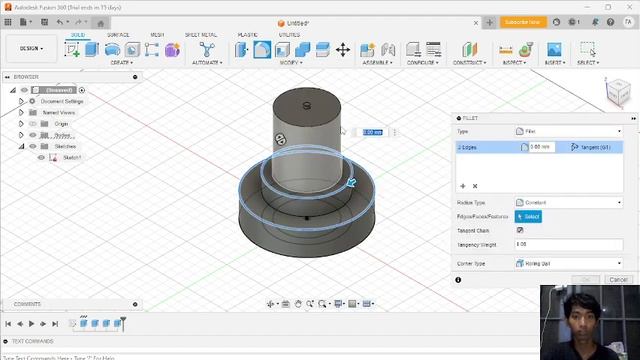This screenshot has width=640, height=360.
Task: Select the Hole tool
Action: pos(132,50)
